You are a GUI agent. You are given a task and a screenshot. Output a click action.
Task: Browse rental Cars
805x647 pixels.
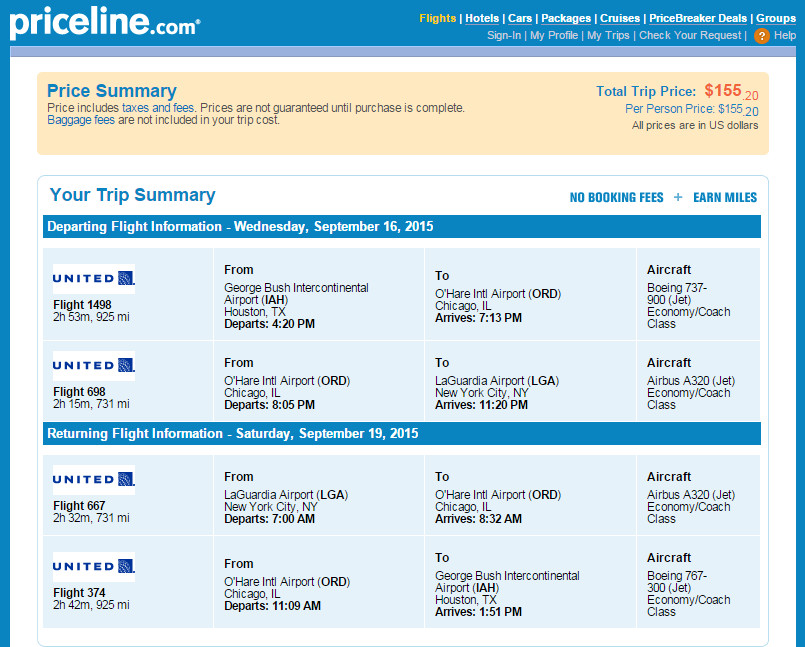pos(518,18)
